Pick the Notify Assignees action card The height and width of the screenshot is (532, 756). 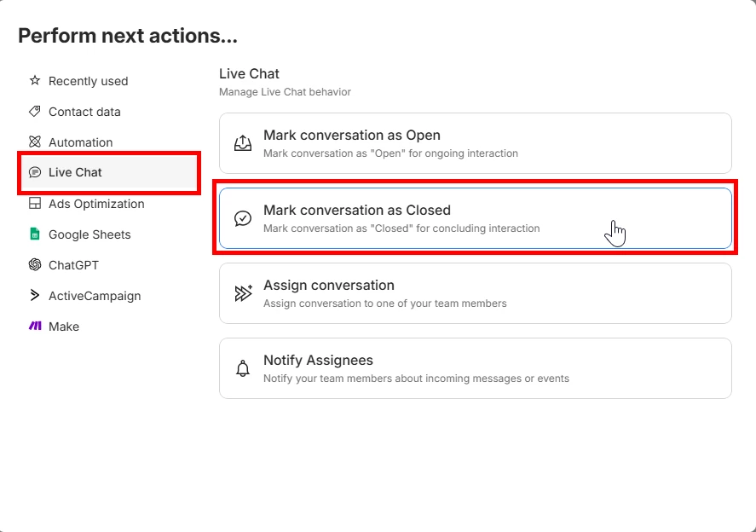tap(475, 368)
